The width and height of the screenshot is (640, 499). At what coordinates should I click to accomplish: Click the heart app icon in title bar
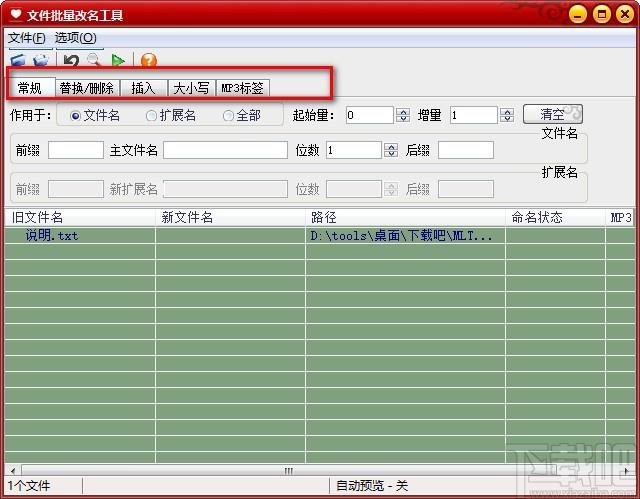pos(16,15)
